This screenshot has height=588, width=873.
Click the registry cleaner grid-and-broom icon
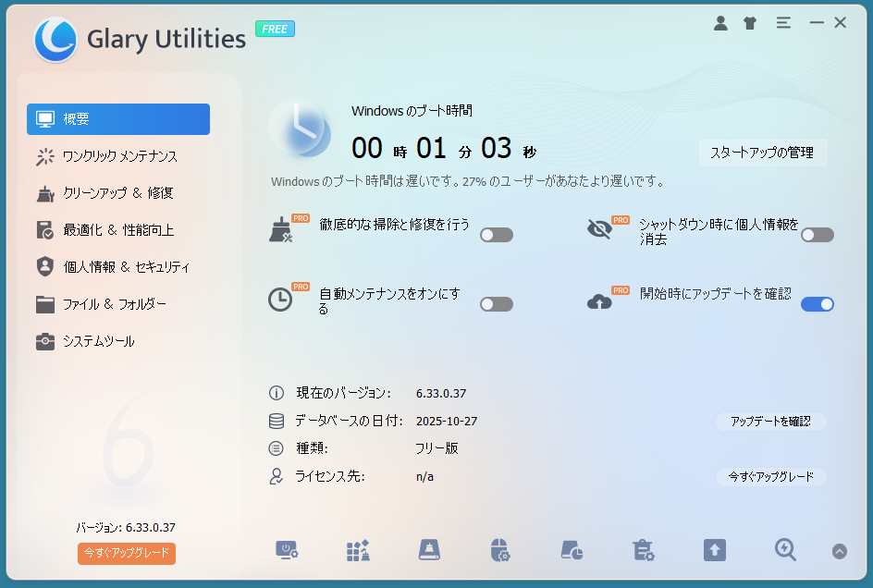[x=358, y=550]
